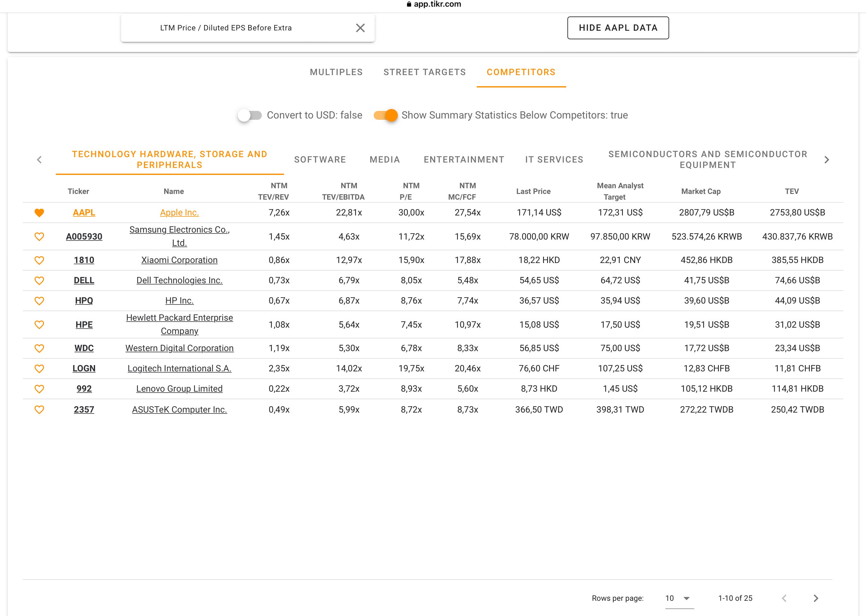
Task: Favorite Lenovo Group with heart icon
Action: coord(39,389)
